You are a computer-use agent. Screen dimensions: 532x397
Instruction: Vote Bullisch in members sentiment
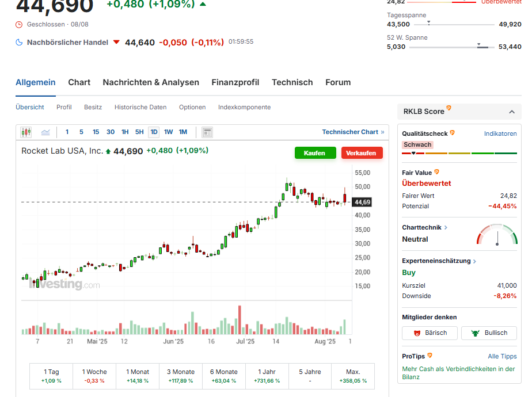(489, 333)
